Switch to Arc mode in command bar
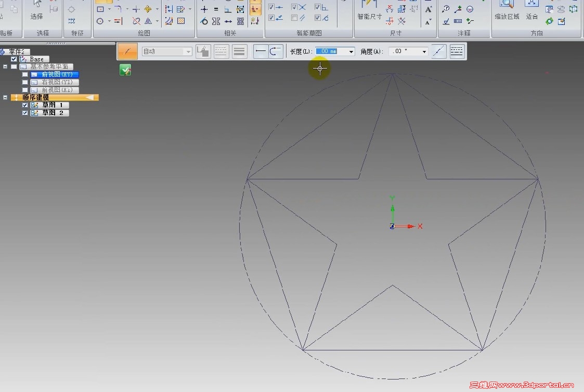 tap(275, 51)
